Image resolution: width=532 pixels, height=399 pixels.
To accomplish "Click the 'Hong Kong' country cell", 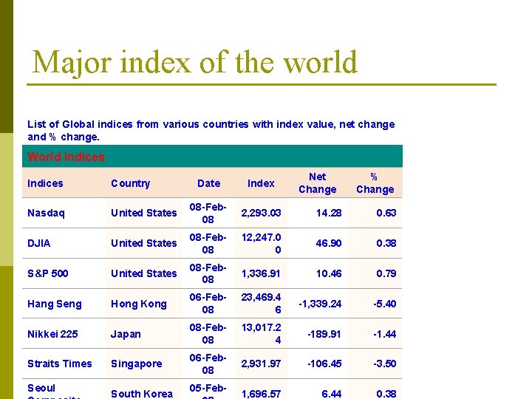I will pyautogui.click(x=139, y=304).
